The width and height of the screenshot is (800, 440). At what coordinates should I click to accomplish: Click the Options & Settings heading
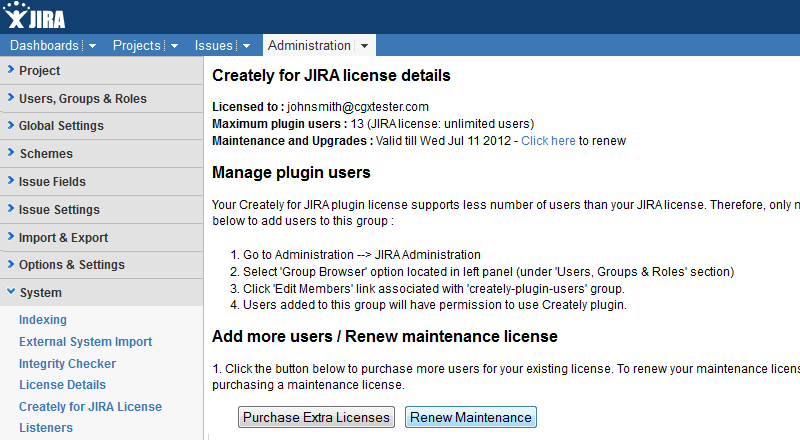pyautogui.click(x=72, y=265)
